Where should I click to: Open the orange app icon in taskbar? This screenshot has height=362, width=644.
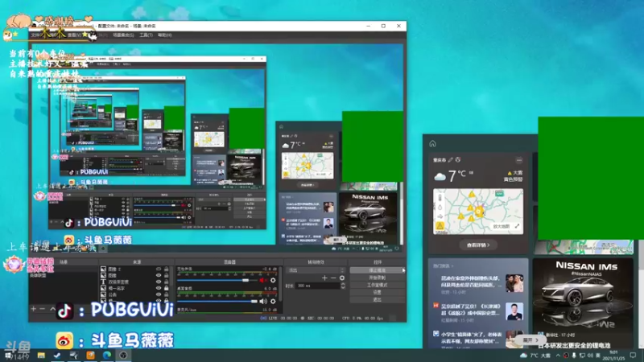(x=90, y=356)
